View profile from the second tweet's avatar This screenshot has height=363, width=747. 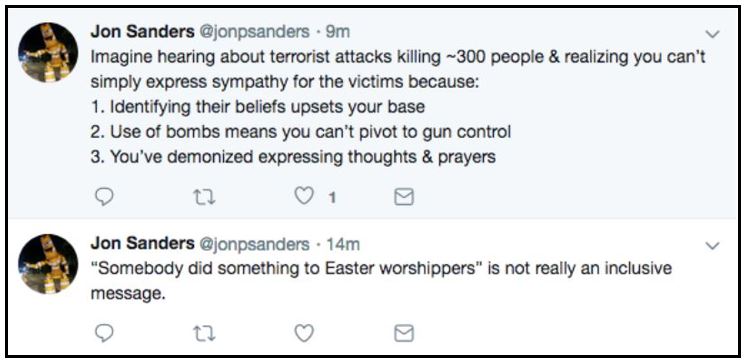(48, 264)
